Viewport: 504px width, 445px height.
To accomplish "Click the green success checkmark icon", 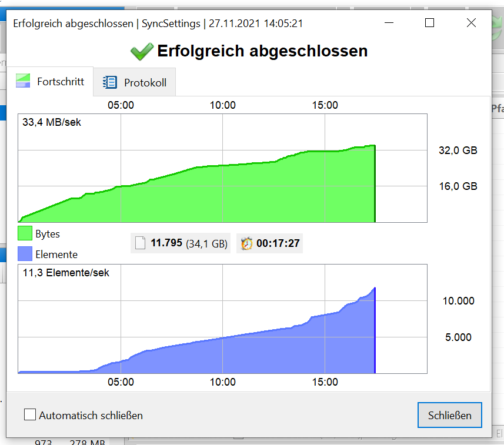I will [x=141, y=51].
